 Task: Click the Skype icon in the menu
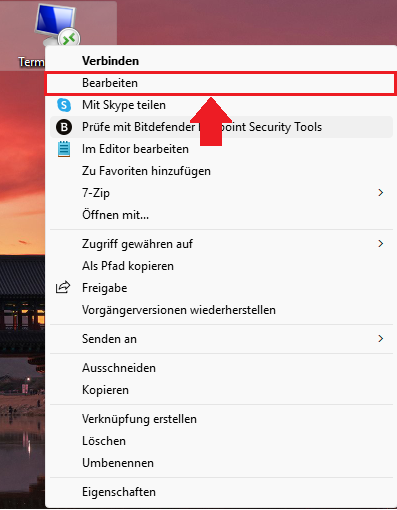click(64, 105)
